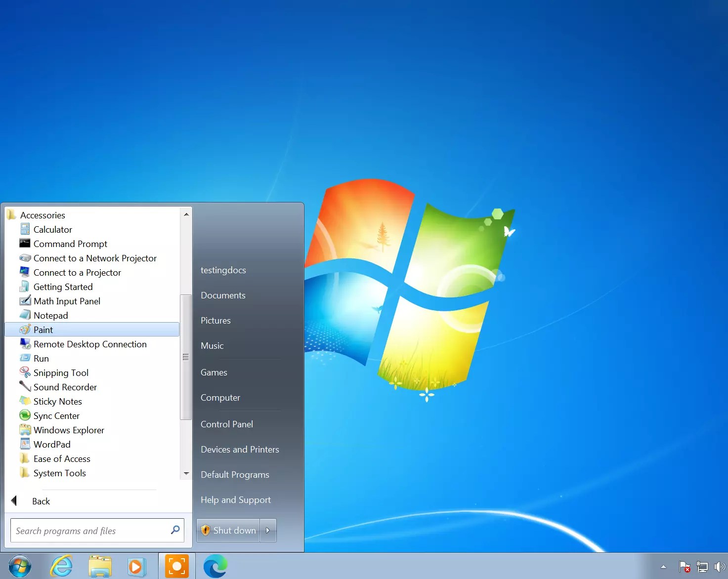Open the Snipping Tool
This screenshot has height=579, width=728.
[61, 372]
